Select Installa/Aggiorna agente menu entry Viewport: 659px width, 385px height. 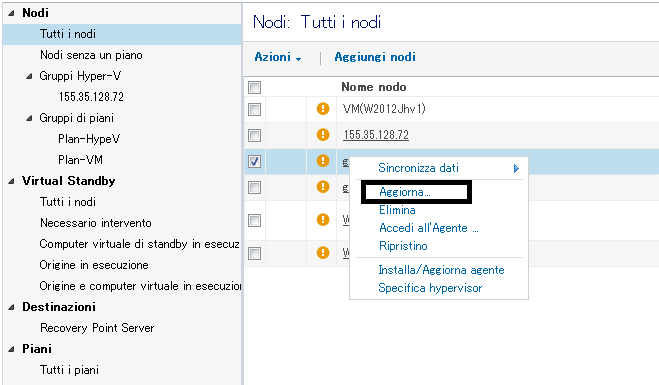click(x=441, y=270)
